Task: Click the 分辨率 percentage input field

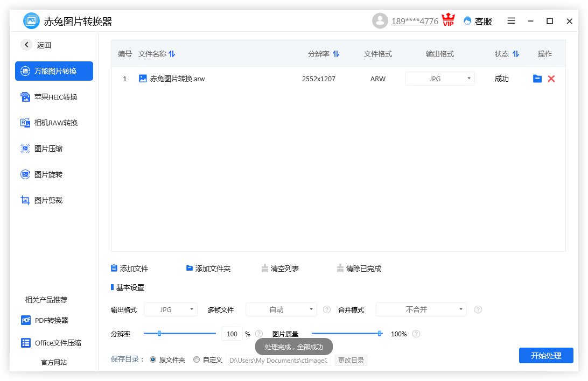Action: 232,334
